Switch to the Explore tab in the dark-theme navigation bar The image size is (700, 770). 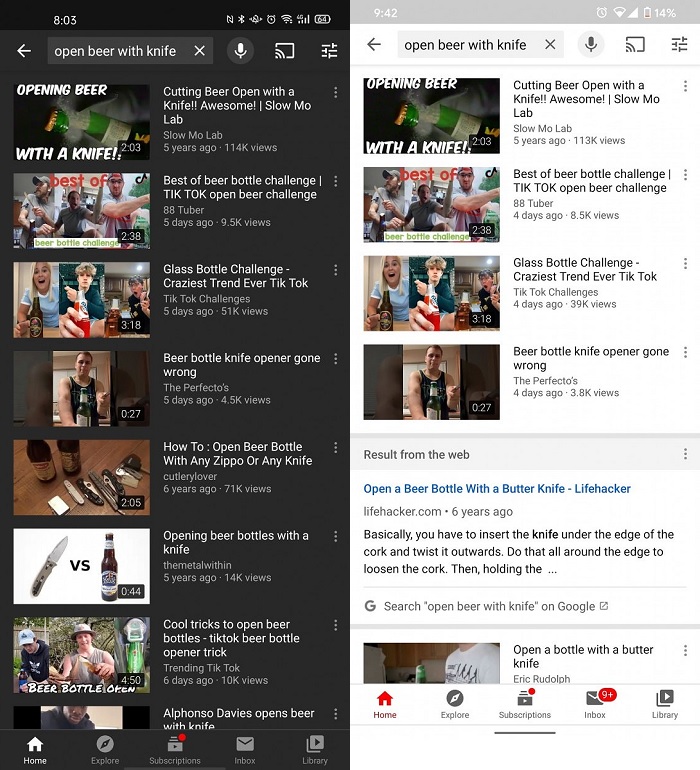point(105,749)
